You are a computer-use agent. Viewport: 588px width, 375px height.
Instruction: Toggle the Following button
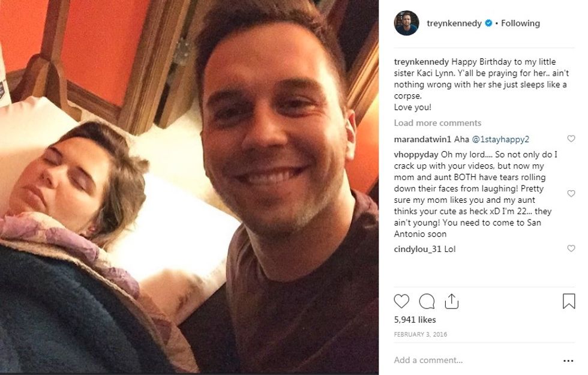(x=520, y=23)
